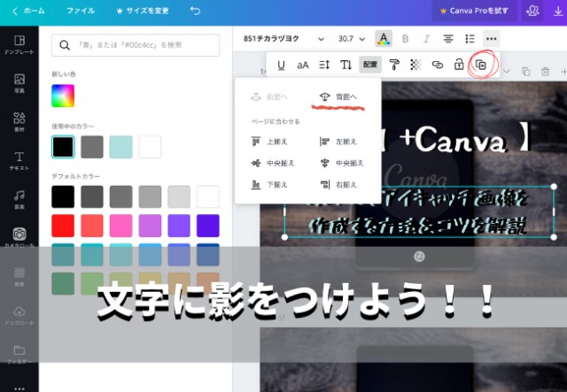Click the link chain icon
567x392 pixels.
pos(438,65)
